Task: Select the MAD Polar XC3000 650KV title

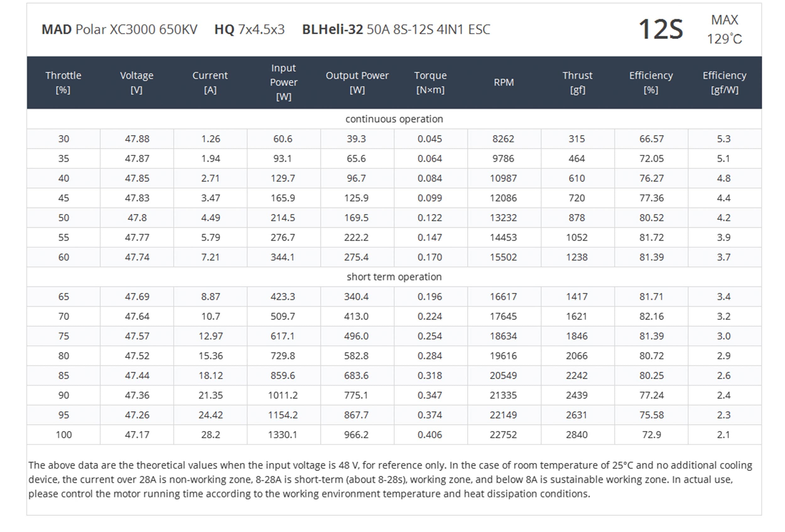Action: 119,30
